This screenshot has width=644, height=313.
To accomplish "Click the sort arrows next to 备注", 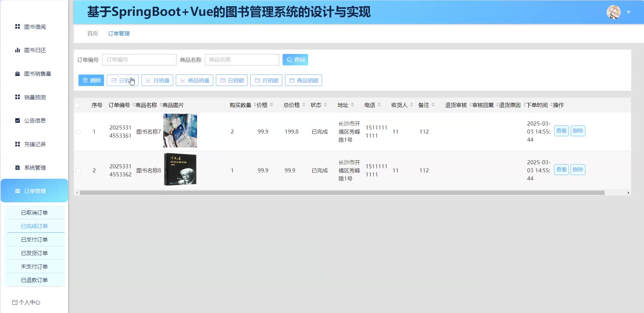I will pos(433,105).
